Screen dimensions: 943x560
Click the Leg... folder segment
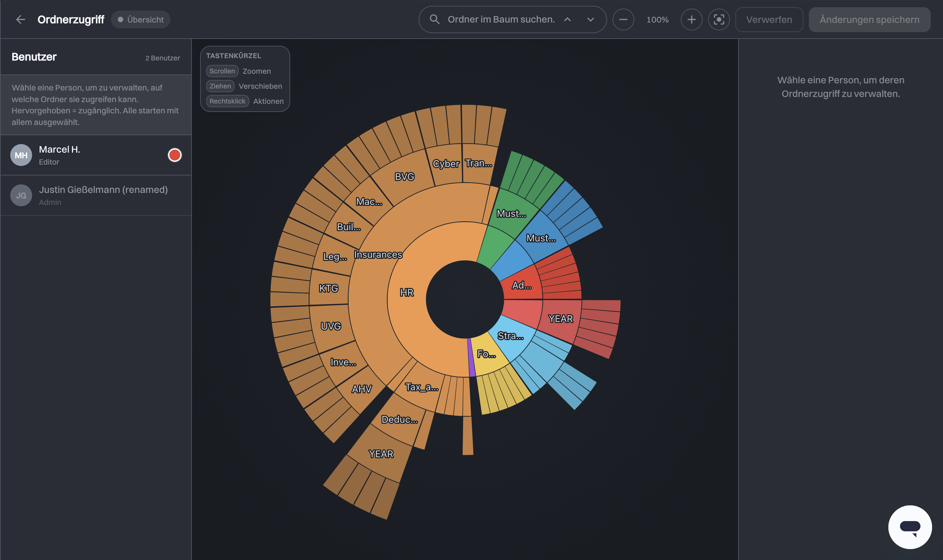click(335, 256)
